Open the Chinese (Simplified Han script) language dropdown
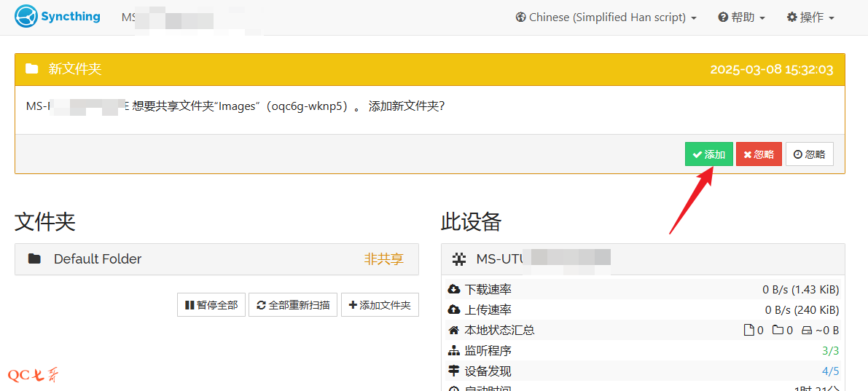The image size is (868, 391). [606, 17]
